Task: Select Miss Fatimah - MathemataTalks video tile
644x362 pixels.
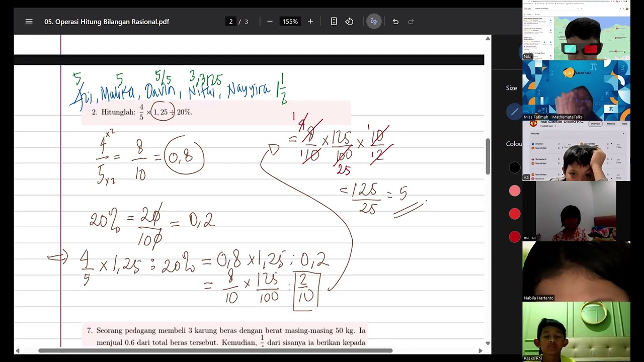Action: point(576,90)
